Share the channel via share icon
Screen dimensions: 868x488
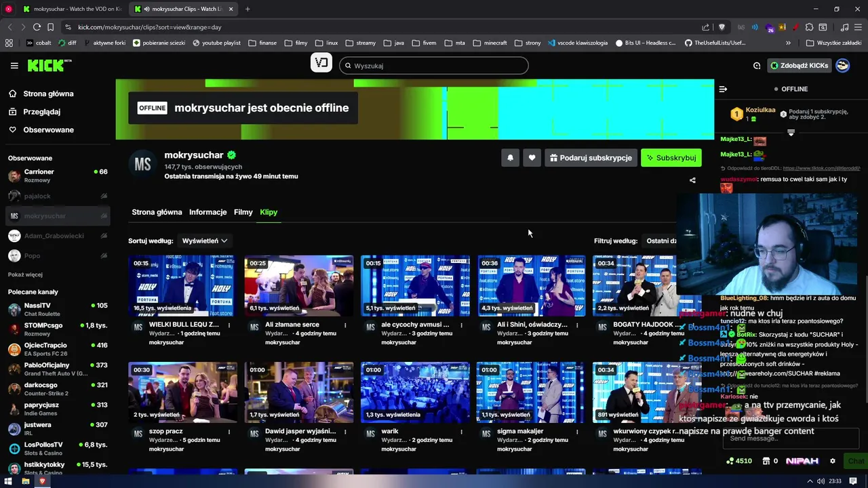coord(692,180)
